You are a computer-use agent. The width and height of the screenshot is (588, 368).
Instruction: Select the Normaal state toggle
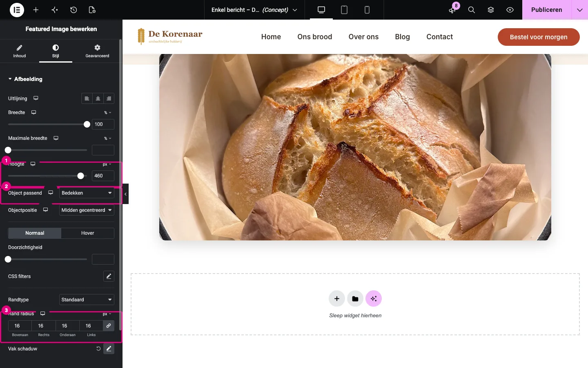[35, 233]
